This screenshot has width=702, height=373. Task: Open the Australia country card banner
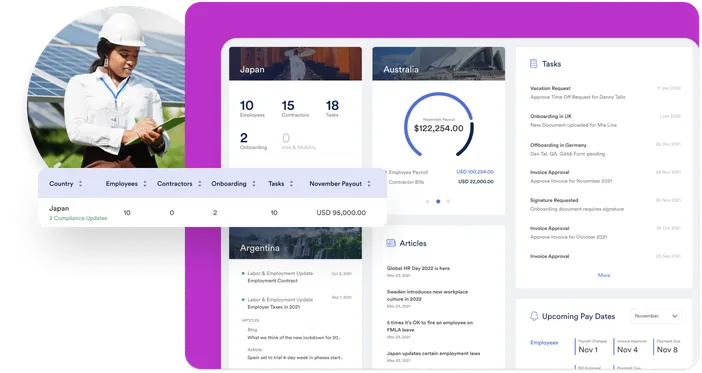pyautogui.click(x=439, y=64)
